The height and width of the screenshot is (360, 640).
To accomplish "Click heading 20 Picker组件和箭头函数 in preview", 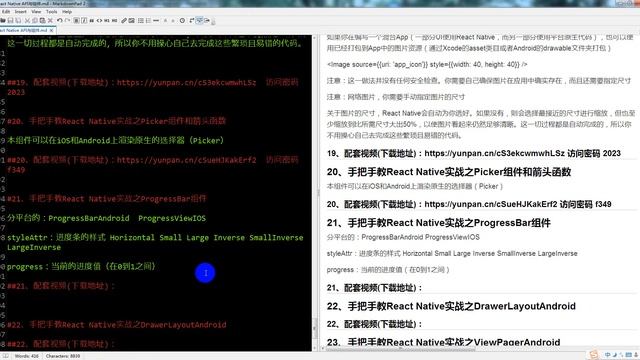I will 449,172.
